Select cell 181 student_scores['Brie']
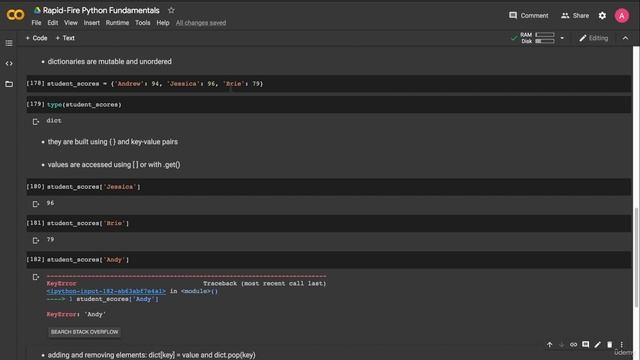 point(329,223)
